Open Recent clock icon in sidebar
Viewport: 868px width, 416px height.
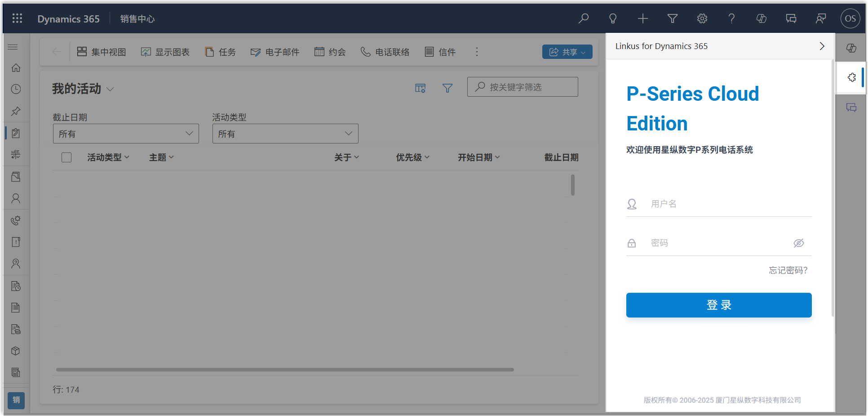point(16,89)
